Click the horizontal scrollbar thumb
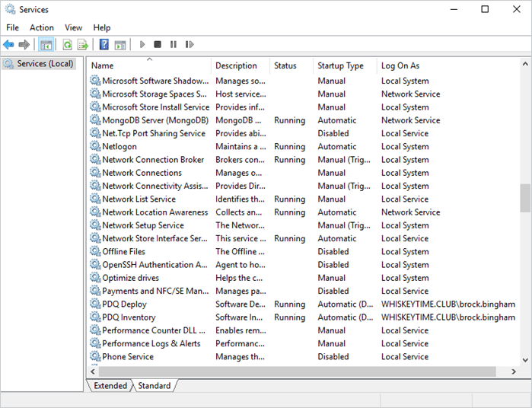The width and height of the screenshot is (532, 408). pos(298,371)
